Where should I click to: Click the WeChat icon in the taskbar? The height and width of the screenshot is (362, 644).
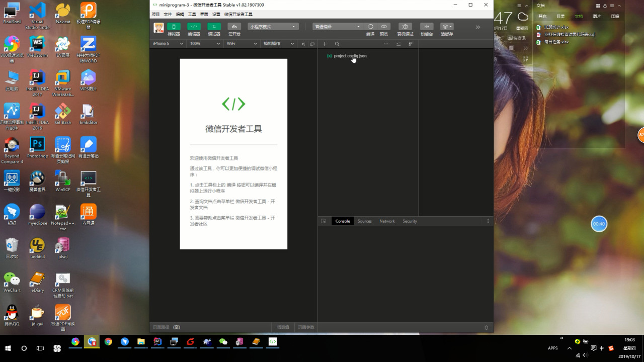(223, 342)
